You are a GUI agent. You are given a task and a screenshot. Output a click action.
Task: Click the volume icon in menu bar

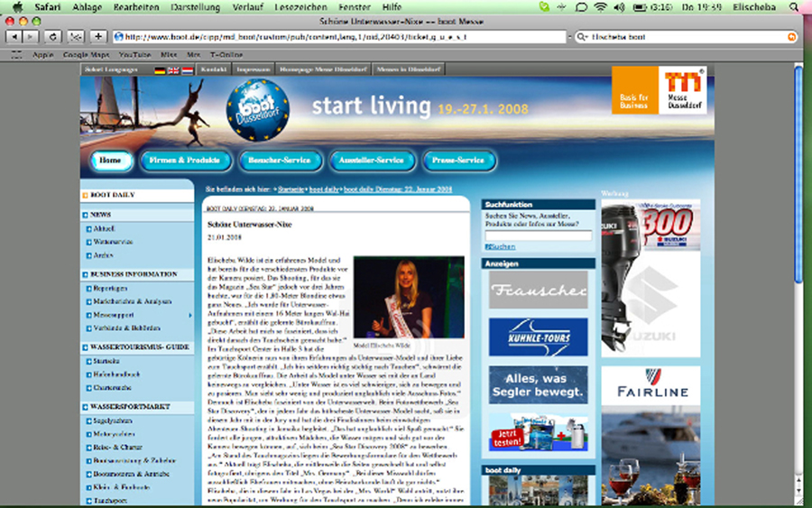(x=619, y=6)
